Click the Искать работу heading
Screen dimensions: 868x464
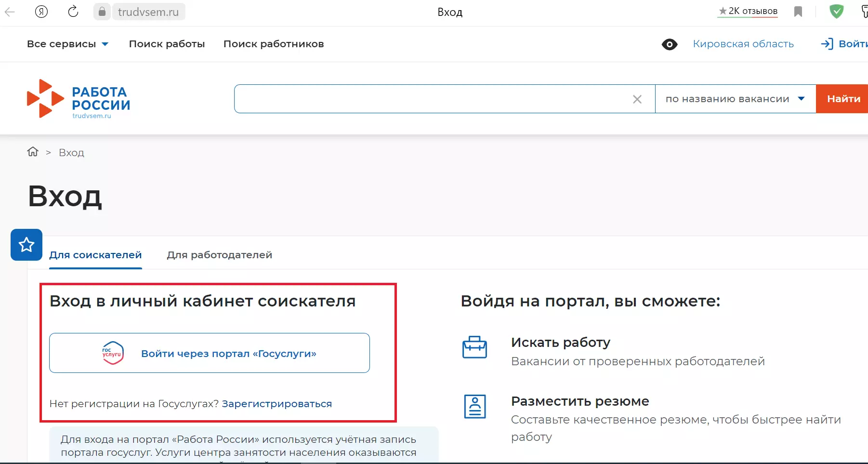click(561, 343)
